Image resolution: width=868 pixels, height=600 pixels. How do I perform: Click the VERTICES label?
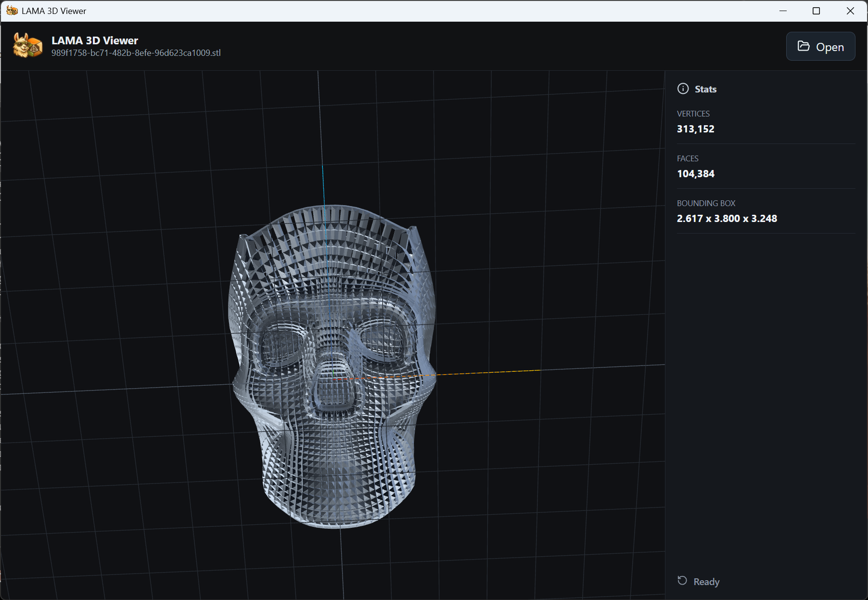693,114
